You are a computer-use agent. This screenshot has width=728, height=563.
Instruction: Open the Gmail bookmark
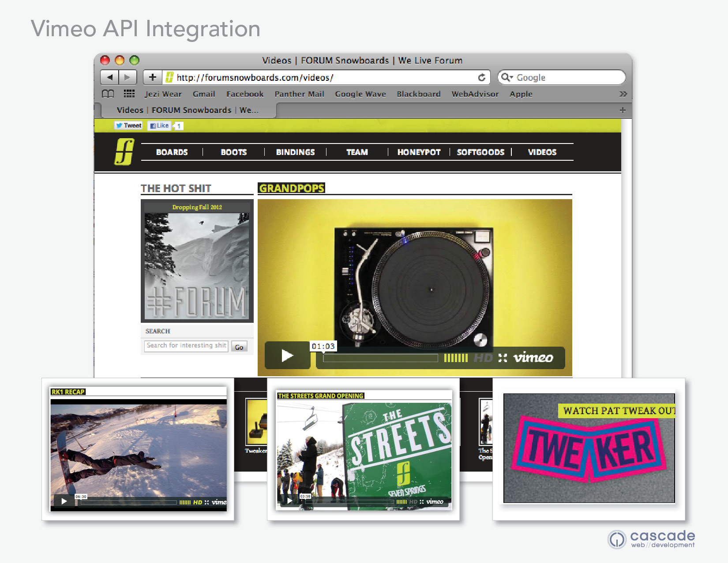click(204, 94)
